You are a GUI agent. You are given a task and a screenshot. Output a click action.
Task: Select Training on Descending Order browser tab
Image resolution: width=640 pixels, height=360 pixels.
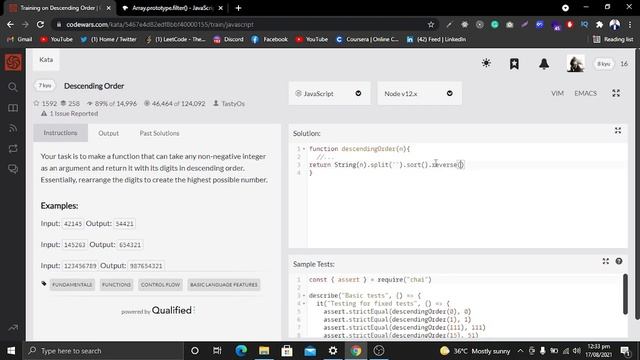tap(60, 8)
